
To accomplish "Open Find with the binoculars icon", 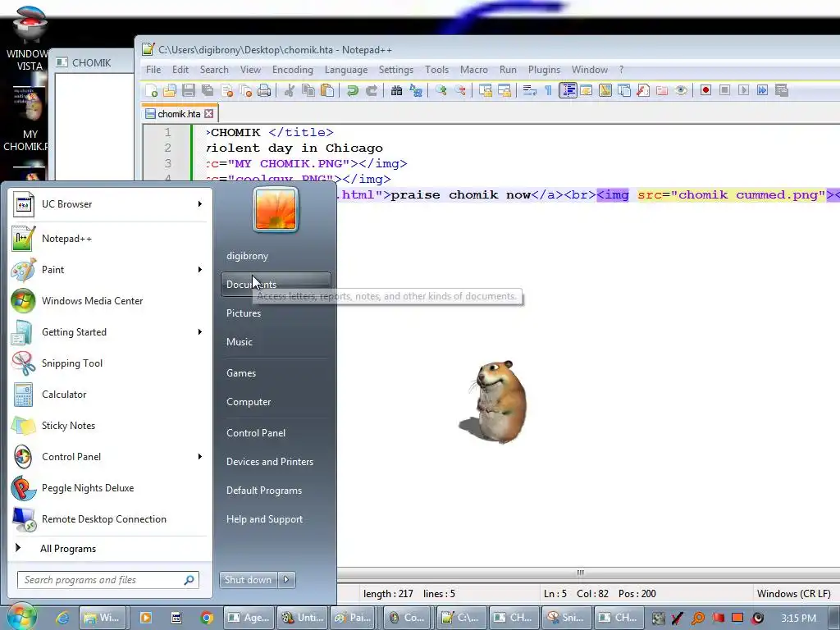I will tap(396, 90).
